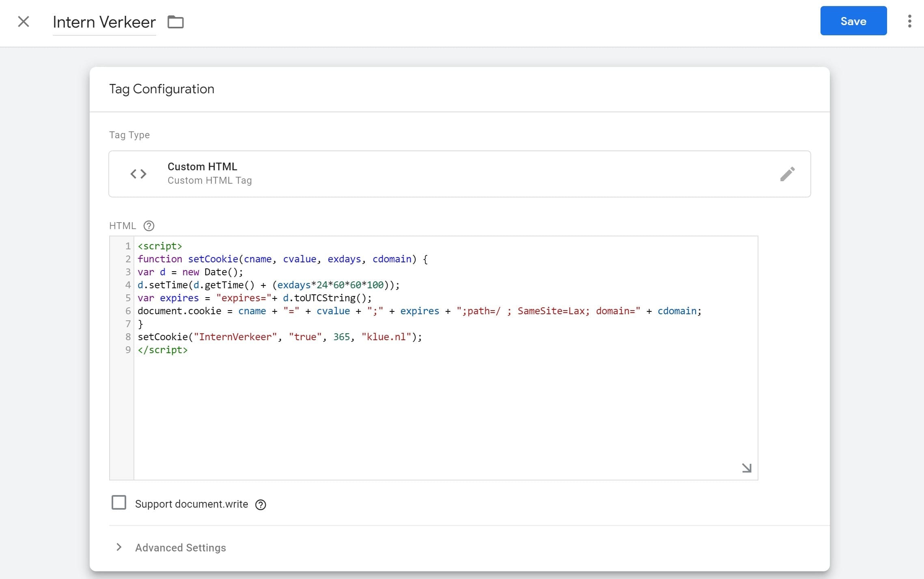Image resolution: width=924 pixels, height=579 pixels.
Task: Save the tag with the Save button
Action: [853, 21]
